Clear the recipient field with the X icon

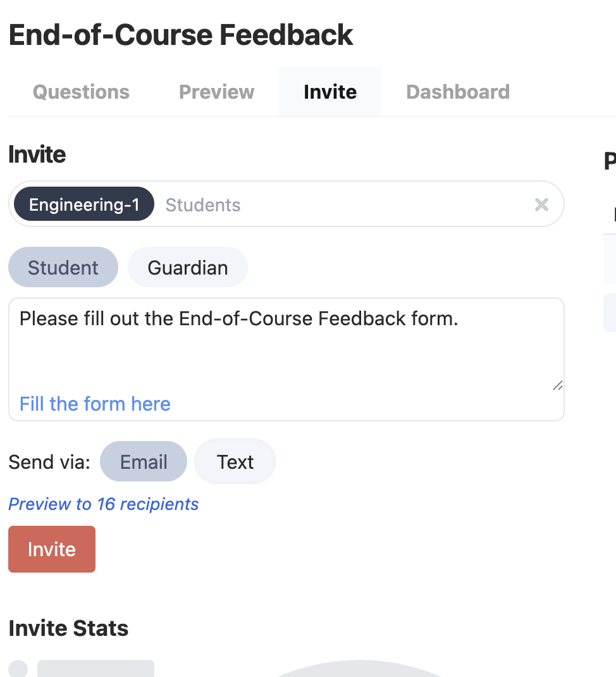point(541,204)
